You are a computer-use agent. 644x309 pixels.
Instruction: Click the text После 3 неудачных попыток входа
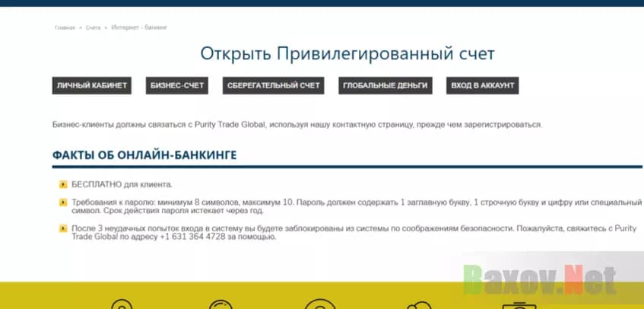[x=148, y=228]
